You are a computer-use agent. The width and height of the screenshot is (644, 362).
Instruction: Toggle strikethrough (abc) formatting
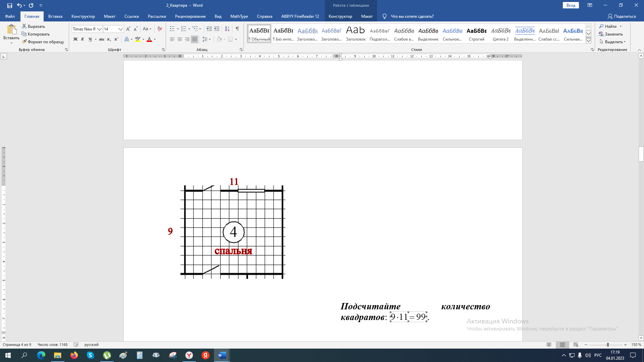tap(102, 39)
